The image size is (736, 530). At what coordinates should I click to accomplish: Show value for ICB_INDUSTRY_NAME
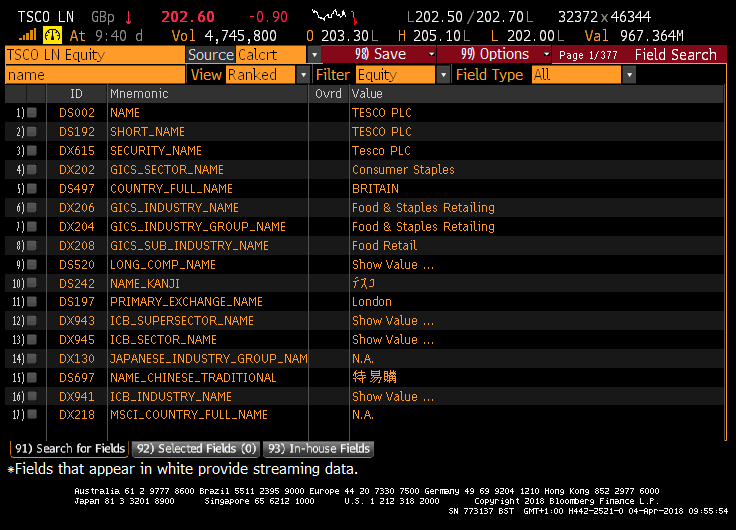(393, 397)
